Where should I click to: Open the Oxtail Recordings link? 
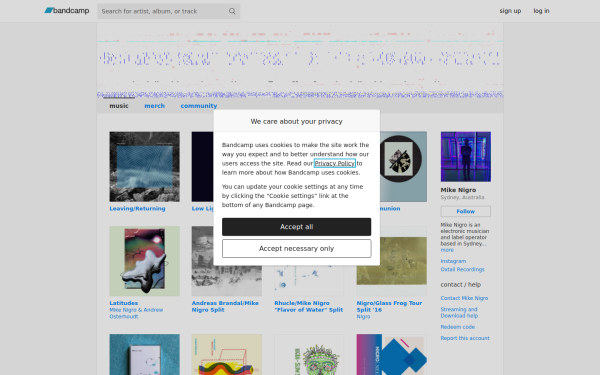coord(462,269)
